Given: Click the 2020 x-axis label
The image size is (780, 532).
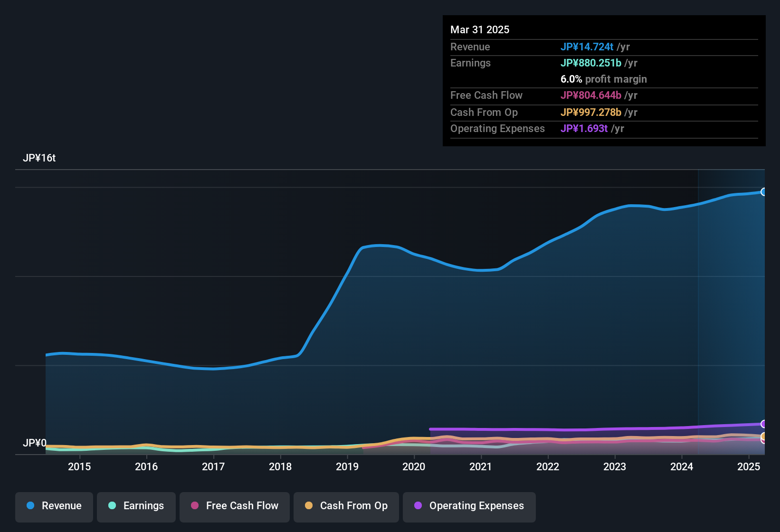Looking at the screenshot, I should [x=414, y=466].
